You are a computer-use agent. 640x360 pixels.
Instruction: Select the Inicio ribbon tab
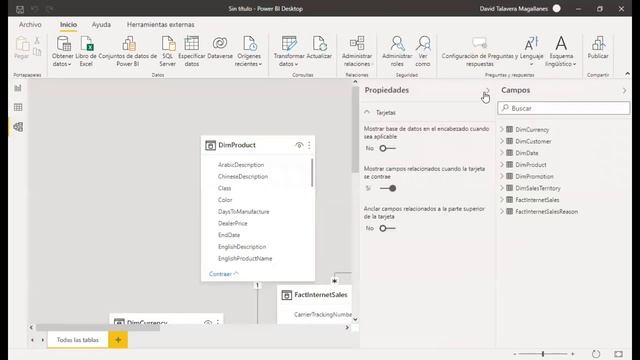(68, 25)
